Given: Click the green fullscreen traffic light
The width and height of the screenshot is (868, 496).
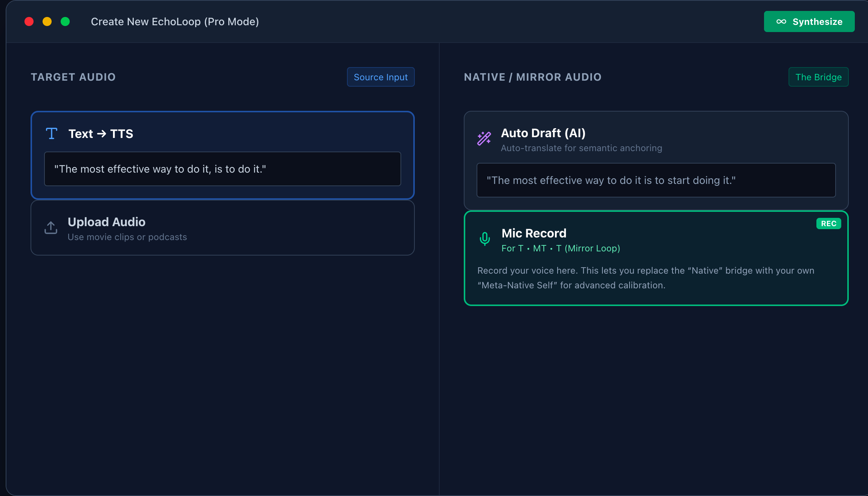Looking at the screenshot, I should pos(65,21).
